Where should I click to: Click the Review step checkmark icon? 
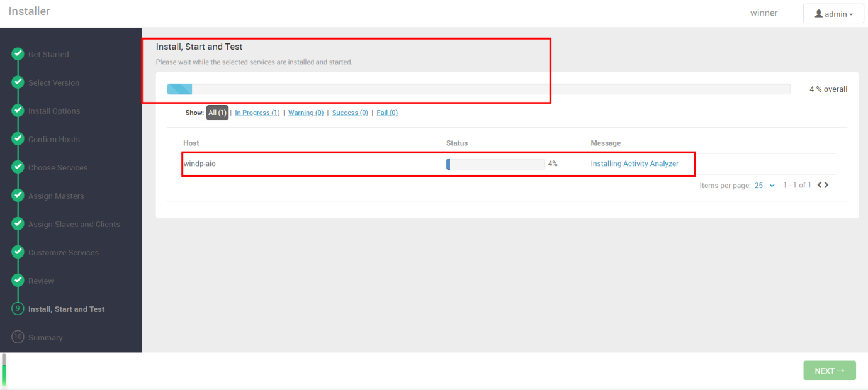click(x=18, y=281)
